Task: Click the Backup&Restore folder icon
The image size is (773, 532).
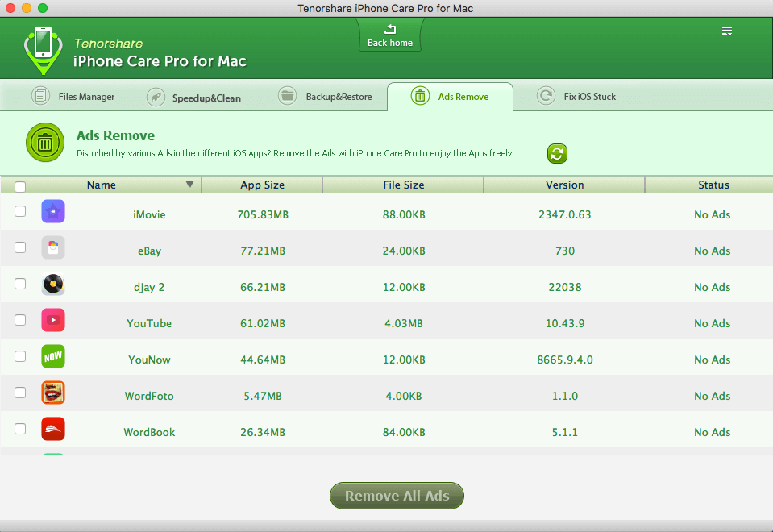Action: (x=287, y=95)
